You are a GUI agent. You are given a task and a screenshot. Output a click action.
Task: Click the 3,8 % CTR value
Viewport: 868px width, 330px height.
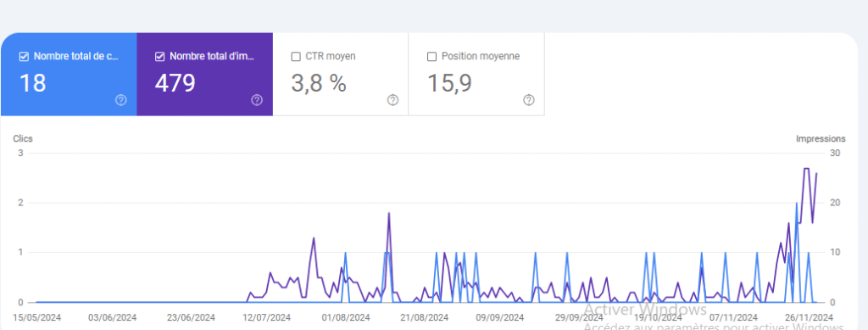pos(319,83)
